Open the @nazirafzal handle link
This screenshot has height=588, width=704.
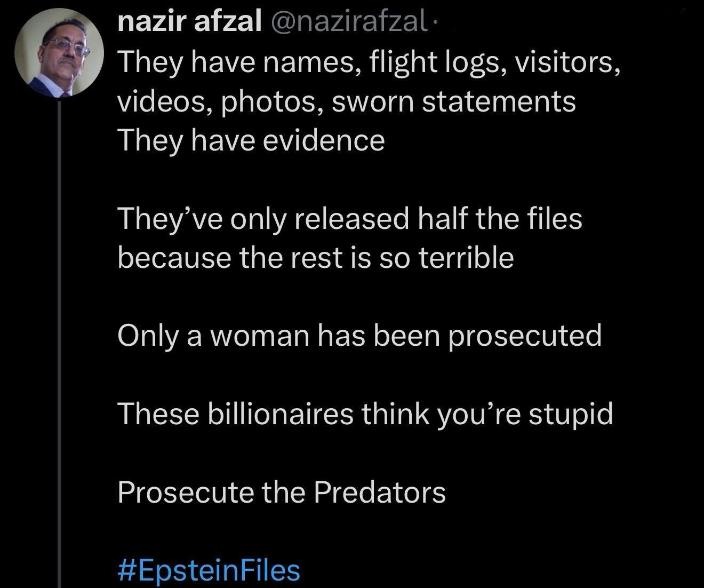[x=350, y=22]
